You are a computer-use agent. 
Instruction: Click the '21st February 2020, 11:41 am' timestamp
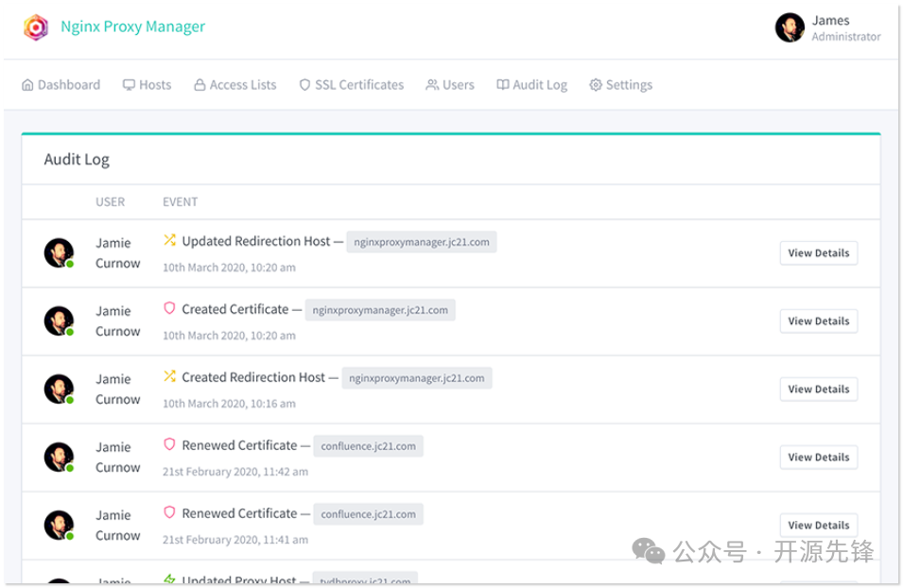234,540
